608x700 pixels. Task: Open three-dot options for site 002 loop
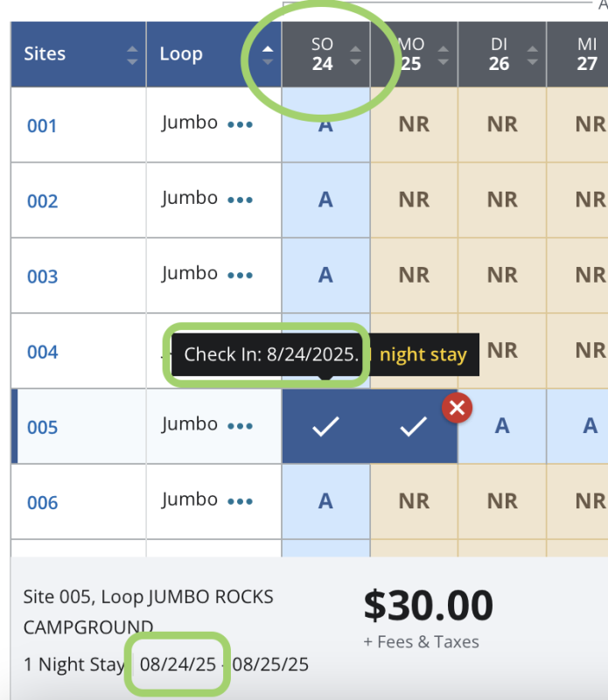coord(240,199)
